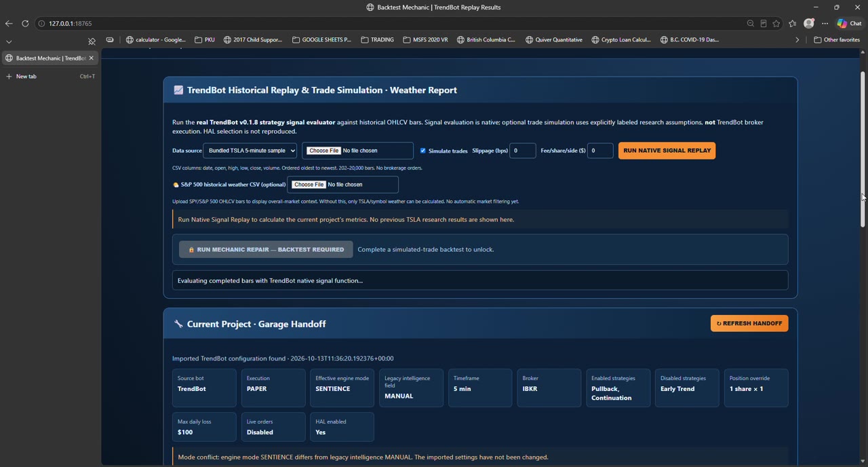Click the Evaluating completed bars status line

point(480,280)
